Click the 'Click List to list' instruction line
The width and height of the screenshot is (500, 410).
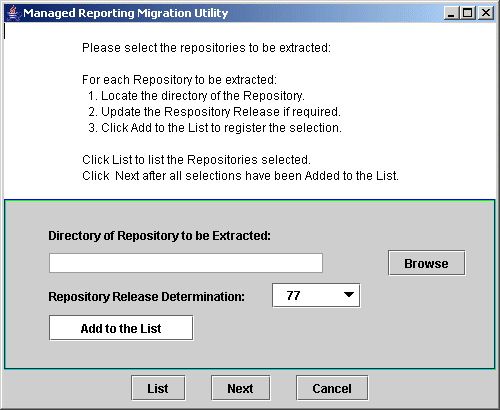(196, 160)
